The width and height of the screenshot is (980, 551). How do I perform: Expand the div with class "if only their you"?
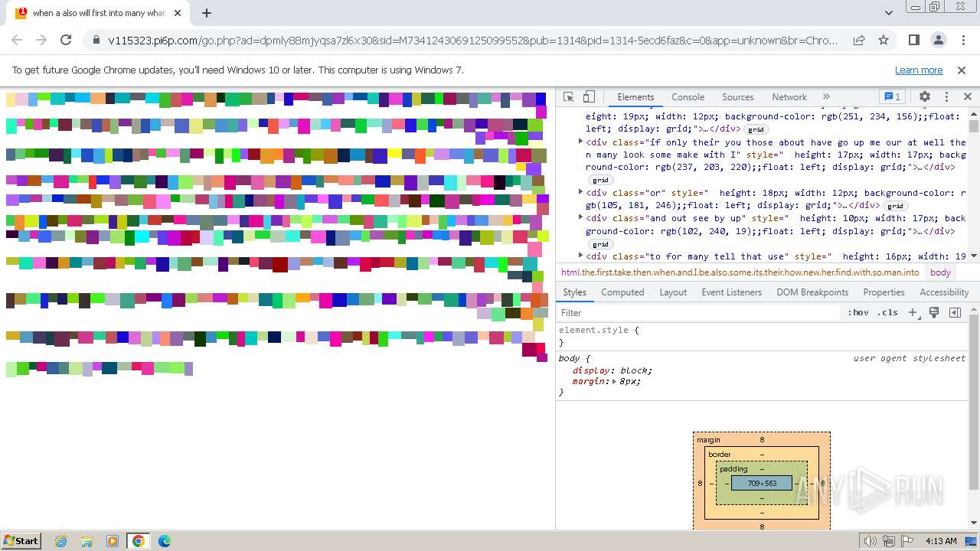point(580,142)
